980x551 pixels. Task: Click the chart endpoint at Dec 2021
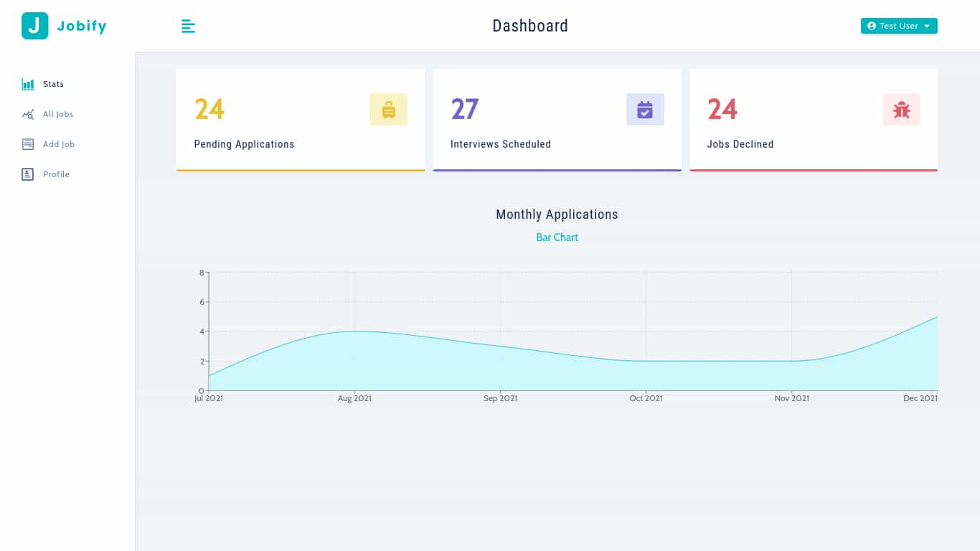(937, 316)
